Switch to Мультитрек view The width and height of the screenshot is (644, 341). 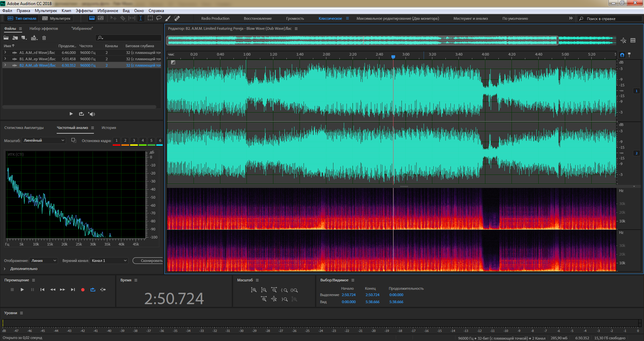[x=56, y=18]
